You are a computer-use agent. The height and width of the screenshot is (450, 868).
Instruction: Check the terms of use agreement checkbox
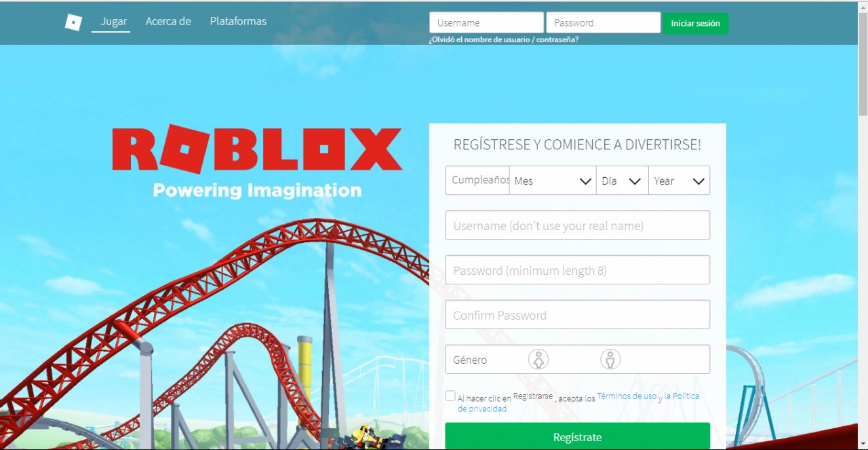[x=450, y=396]
